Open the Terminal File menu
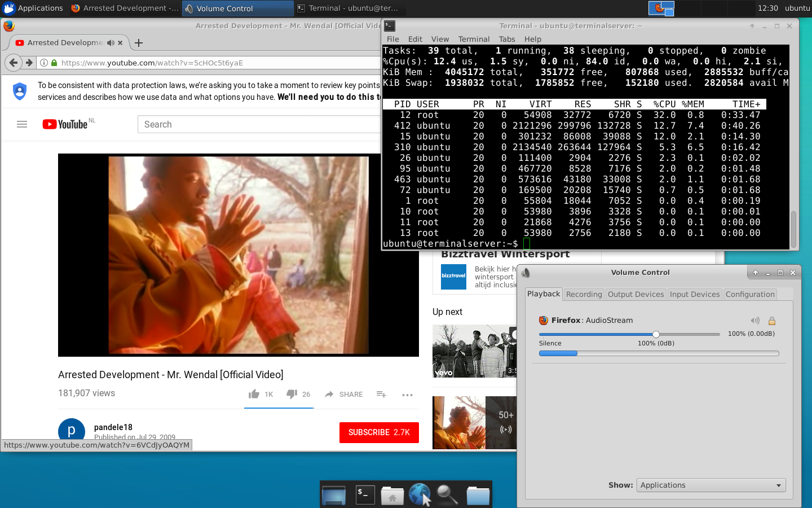This screenshot has width=812, height=508. click(393, 39)
